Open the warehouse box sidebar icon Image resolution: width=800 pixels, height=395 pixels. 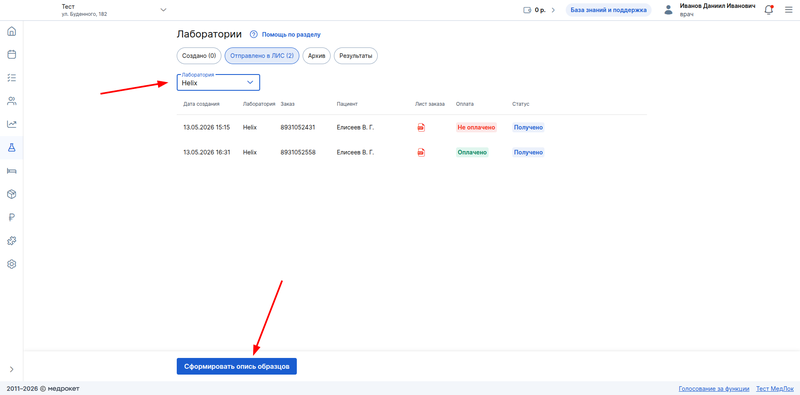coord(11,194)
